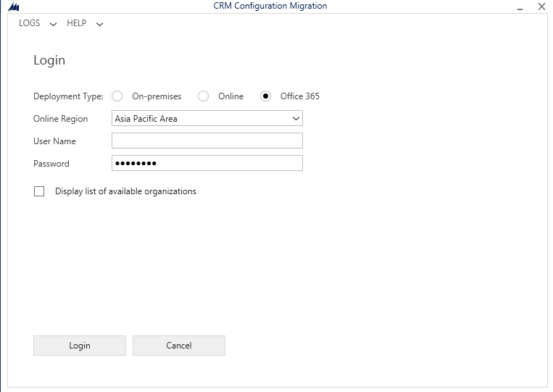Open the LOGS menu
This screenshot has width=553, height=392.
click(x=30, y=23)
